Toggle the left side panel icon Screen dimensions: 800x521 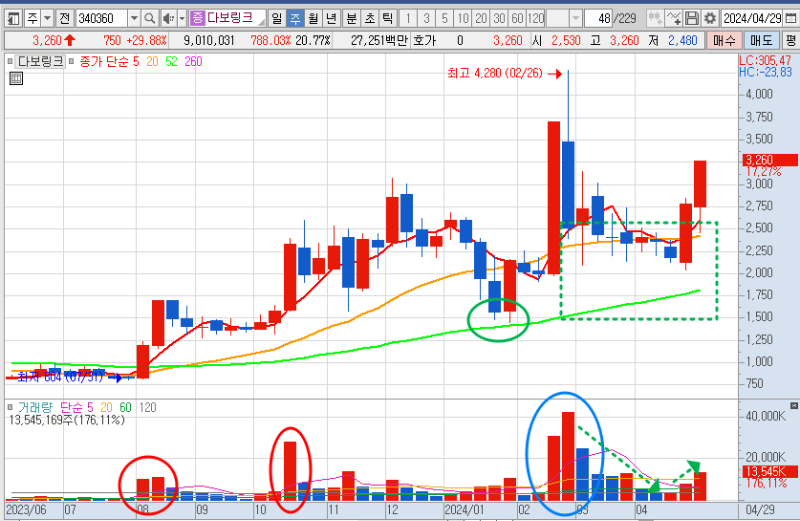tap(14, 19)
